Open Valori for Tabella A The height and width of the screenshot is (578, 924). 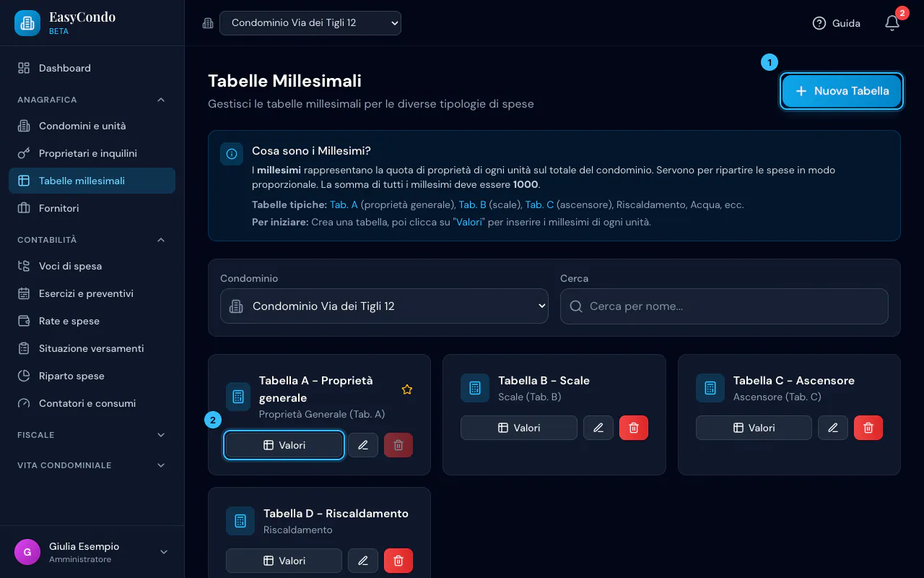pyautogui.click(x=284, y=445)
